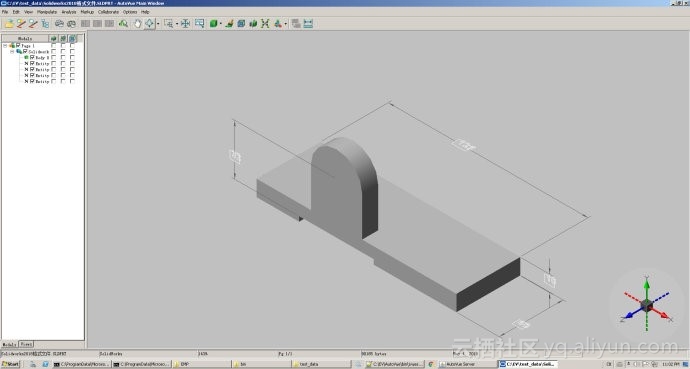The image size is (690, 369).
Task: Click the Zoom Fit four-arrows icon
Action: coord(185,23)
